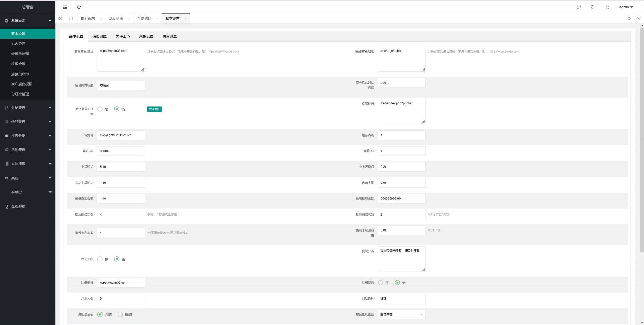This screenshot has height=325, width=644.
Task: Open the tab operations dropdown arrow
Action: [x=639, y=18]
